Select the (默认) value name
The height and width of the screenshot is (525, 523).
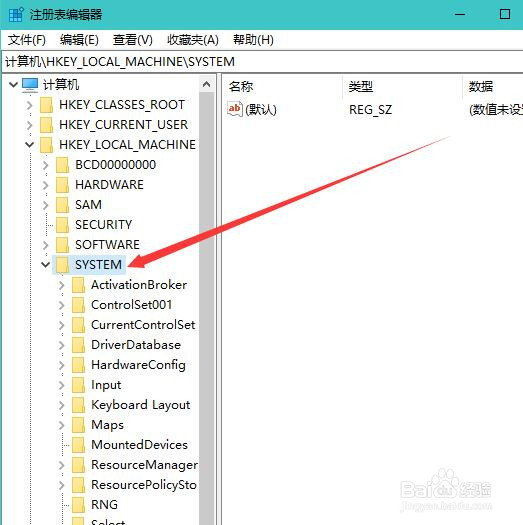pyautogui.click(x=261, y=109)
